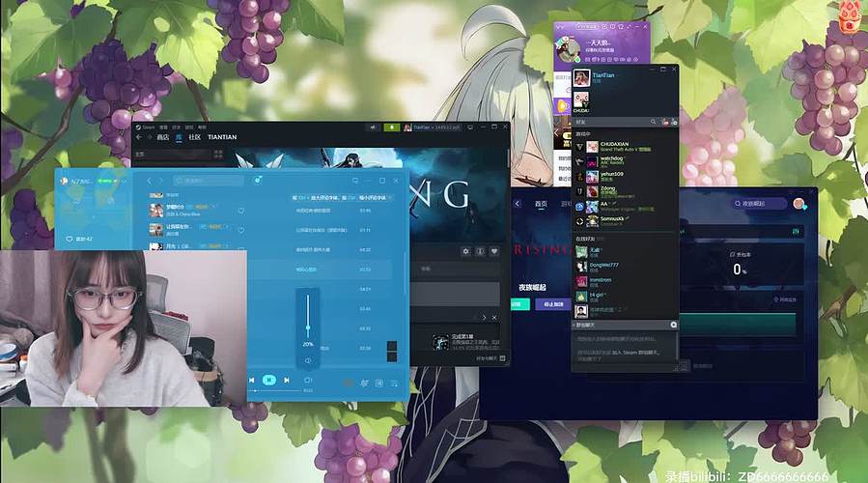868x483 pixels.
Task: Go to previous song in music player
Action: 252,381
